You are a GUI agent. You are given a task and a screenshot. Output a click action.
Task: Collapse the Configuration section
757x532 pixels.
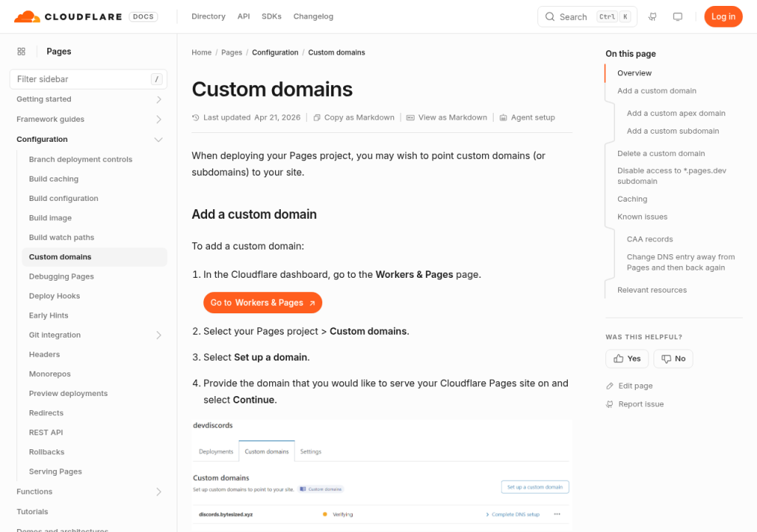[x=158, y=140]
